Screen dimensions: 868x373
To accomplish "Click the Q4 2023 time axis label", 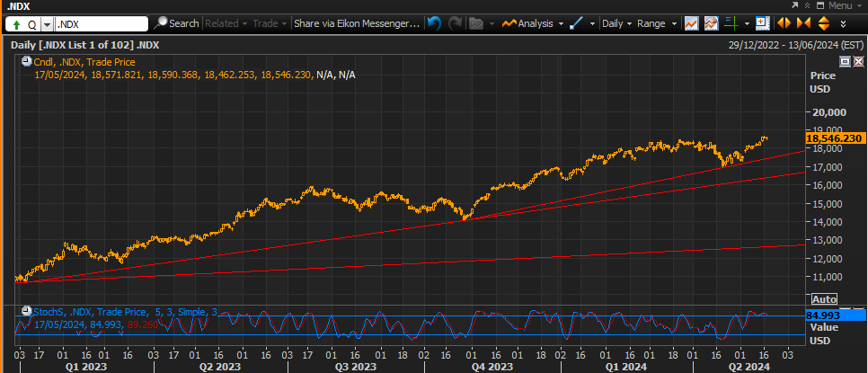I will 492,367.
